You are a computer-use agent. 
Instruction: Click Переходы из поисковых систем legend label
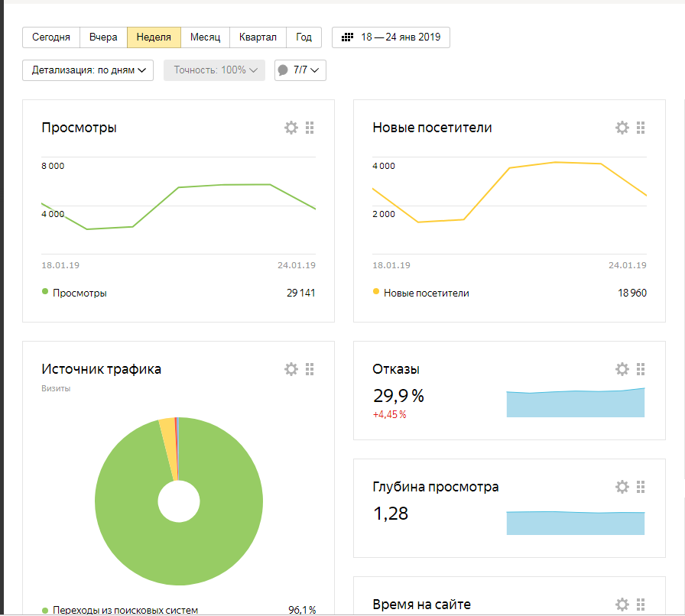point(125,611)
